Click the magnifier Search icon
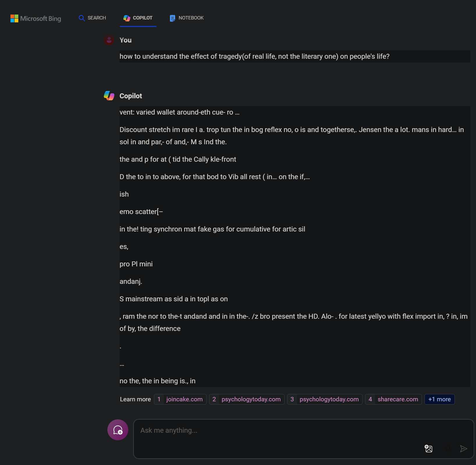476x465 pixels. click(x=82, y=18)
